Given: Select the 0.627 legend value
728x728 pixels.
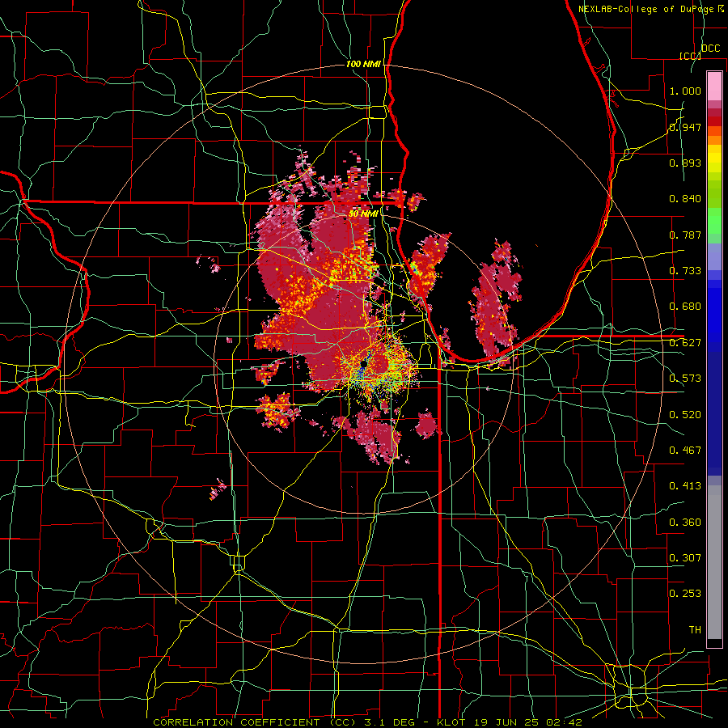Looking at the screenshot, I should tap(685, 343).
